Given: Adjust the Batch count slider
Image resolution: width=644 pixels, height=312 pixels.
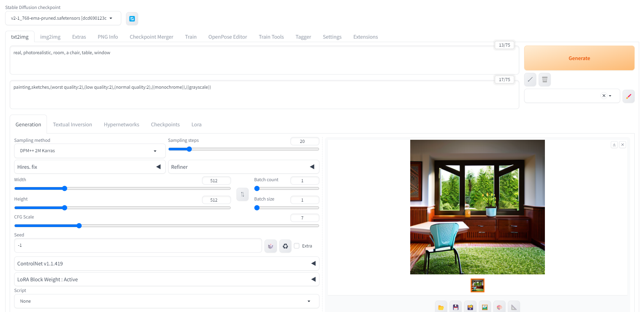Looking at the screenshot, I should (287, 188).
